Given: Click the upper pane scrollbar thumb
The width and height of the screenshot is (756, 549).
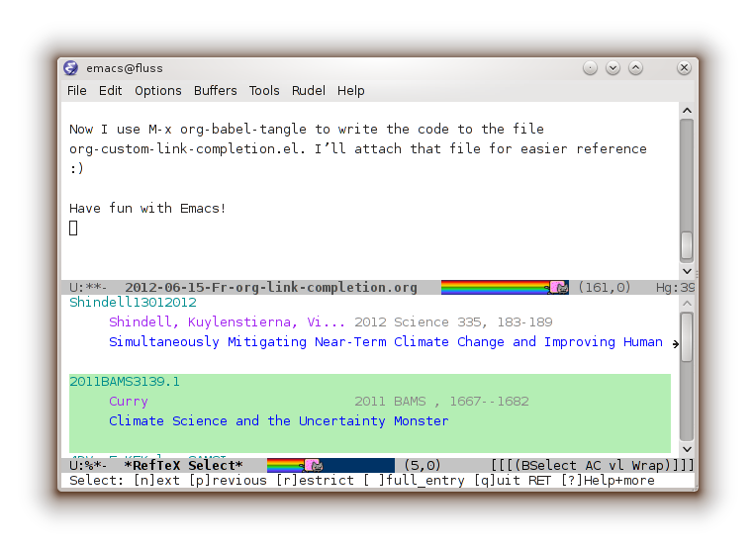Looking at the screenshot, I should (687, 245).
